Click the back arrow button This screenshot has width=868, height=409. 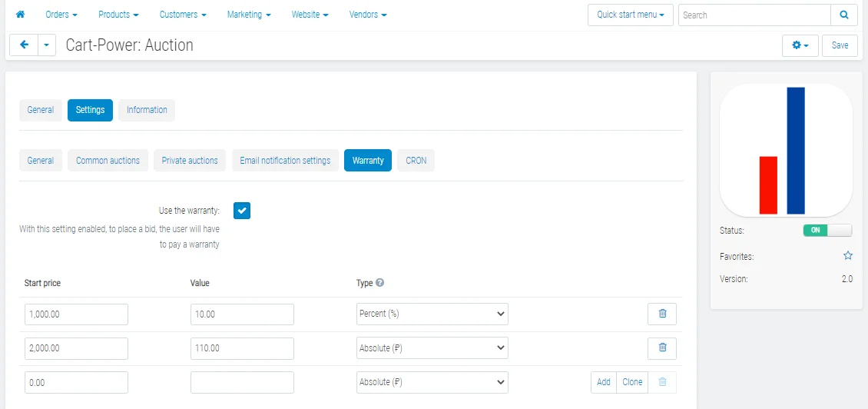click(24, 45)
